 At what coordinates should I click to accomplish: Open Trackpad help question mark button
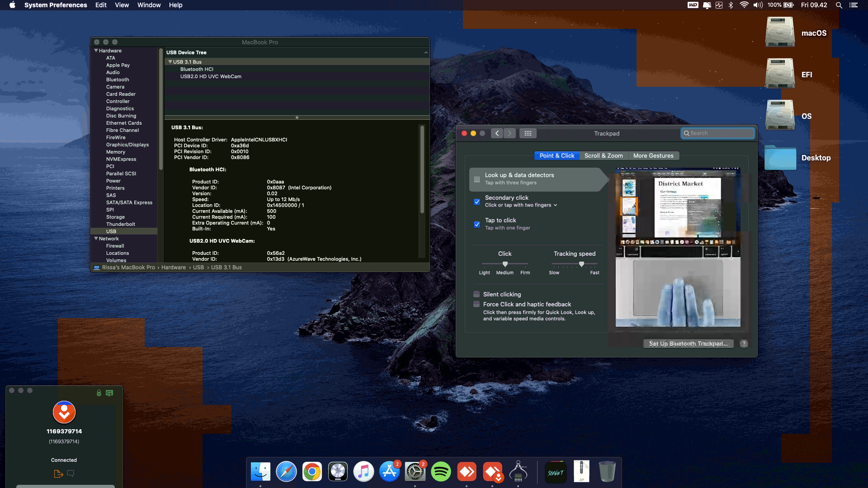[744, 343]
